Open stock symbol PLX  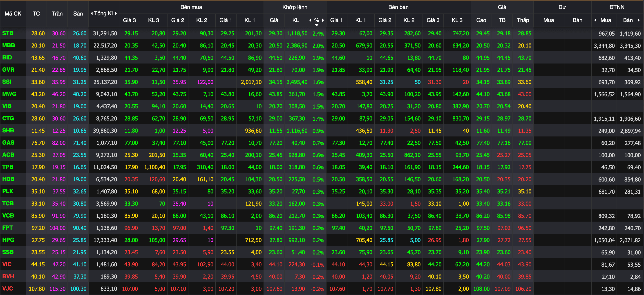coord(8,191)
